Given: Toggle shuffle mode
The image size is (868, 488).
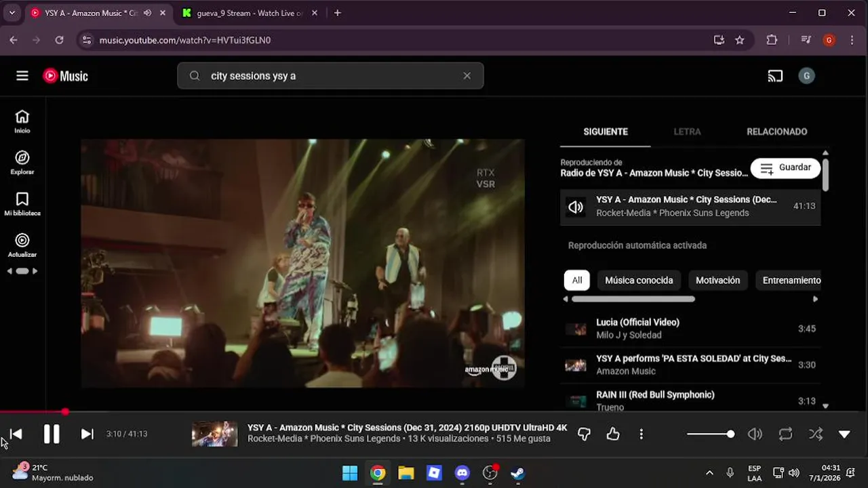Looking at the screenshot, I should coord(816,434).
